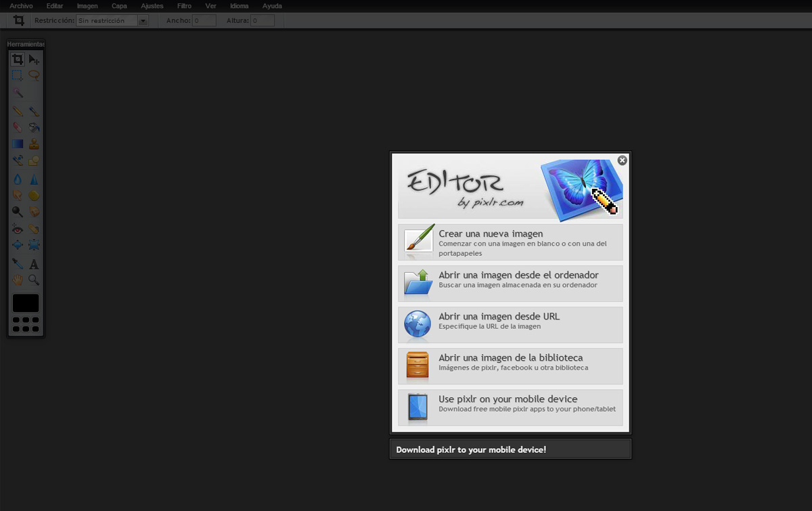
Task: Open the Editar menu
Action: (x=55, y=6)
